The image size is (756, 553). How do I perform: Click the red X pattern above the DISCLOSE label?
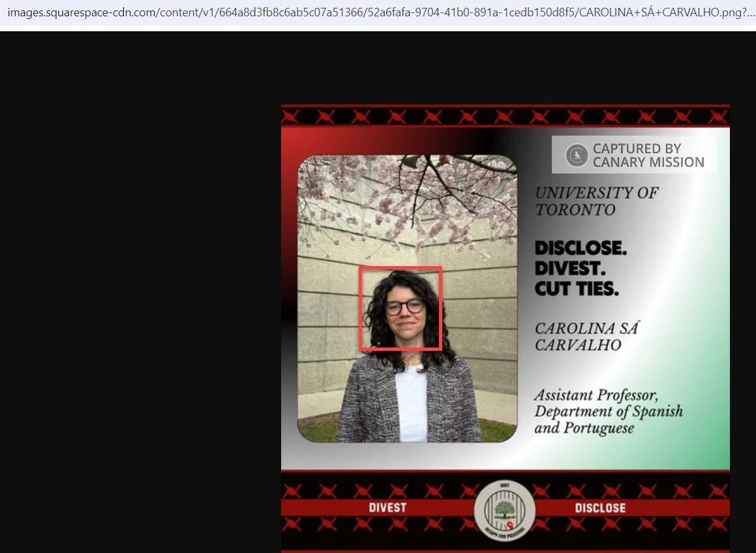point(611,491)
